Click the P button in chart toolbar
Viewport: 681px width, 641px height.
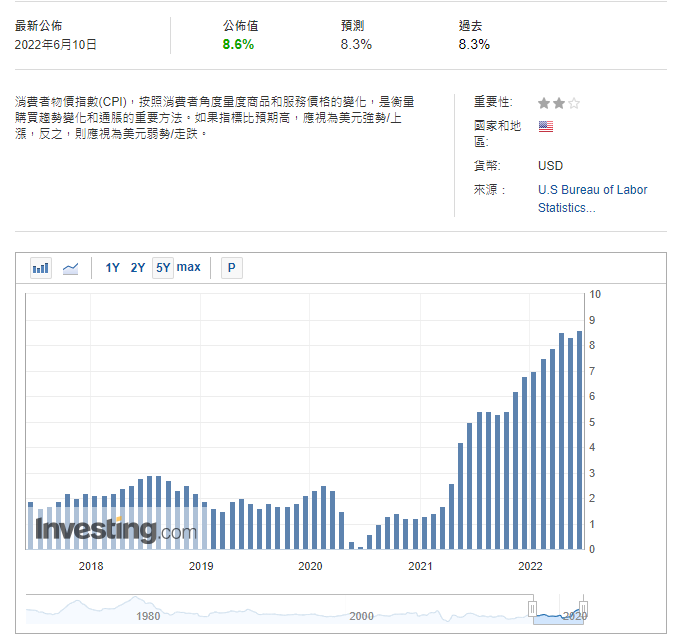pos(231,268)
